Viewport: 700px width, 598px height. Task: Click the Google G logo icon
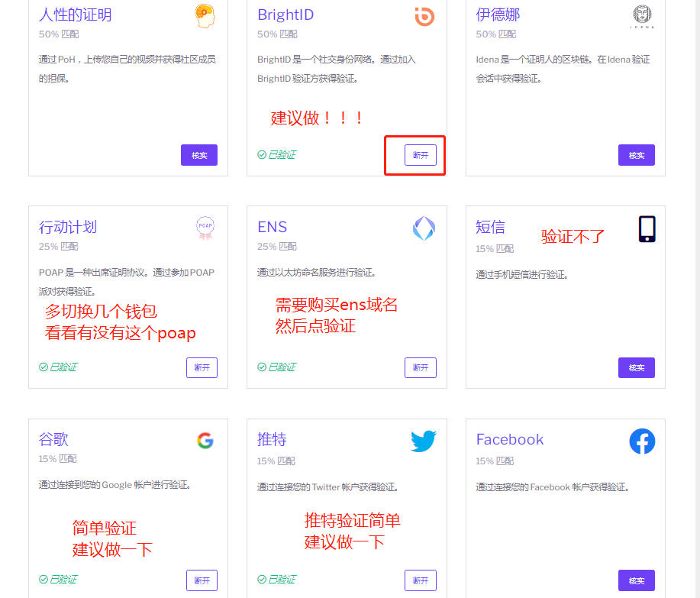pos(205,441)
